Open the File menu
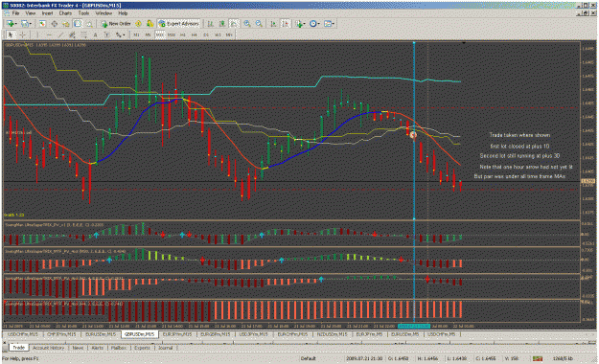Screen dimensions: 599x364 (15, 13)
